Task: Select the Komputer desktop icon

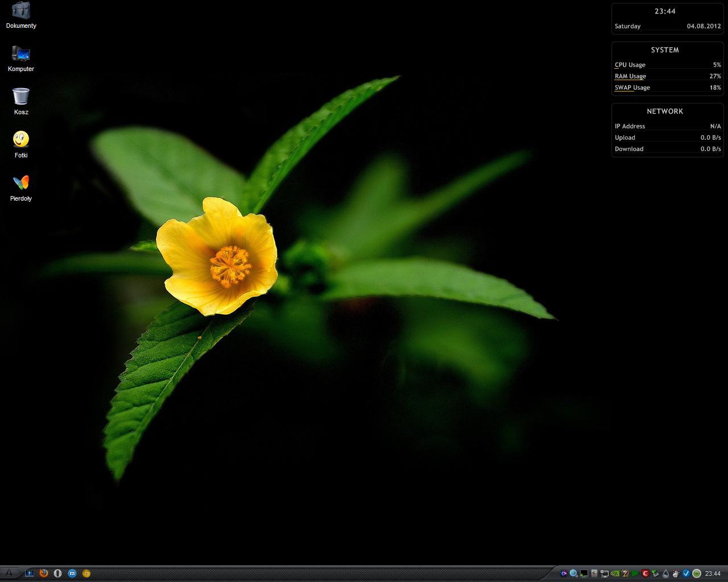Action: [x=21, y=54]
